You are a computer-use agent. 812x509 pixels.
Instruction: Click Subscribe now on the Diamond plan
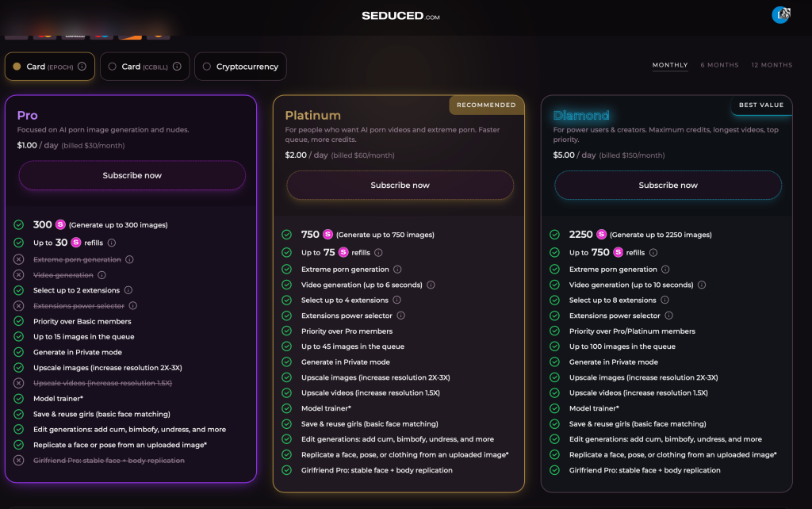[668, 184]
